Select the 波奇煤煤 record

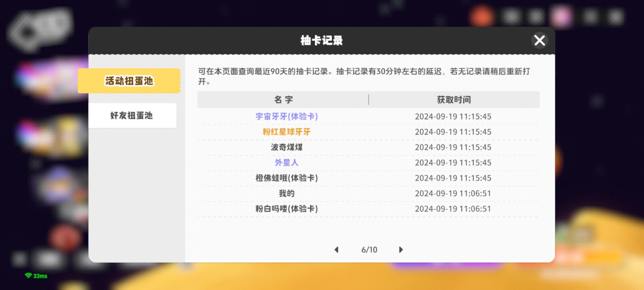[x=287, y=147]
